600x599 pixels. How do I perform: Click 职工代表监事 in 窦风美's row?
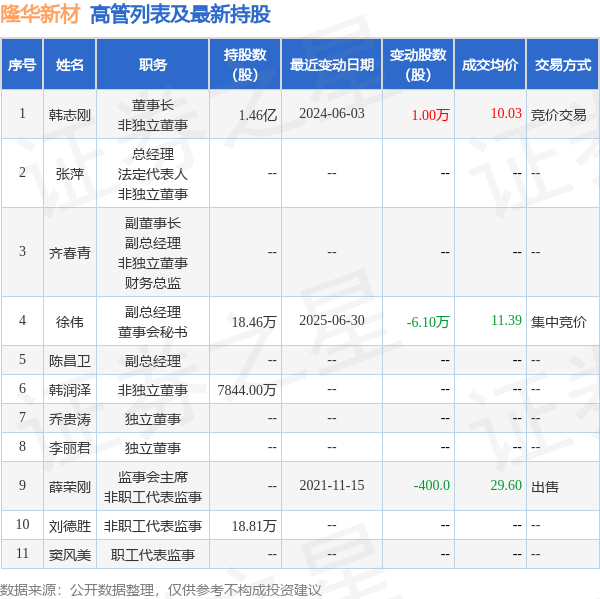pos(153,555)
